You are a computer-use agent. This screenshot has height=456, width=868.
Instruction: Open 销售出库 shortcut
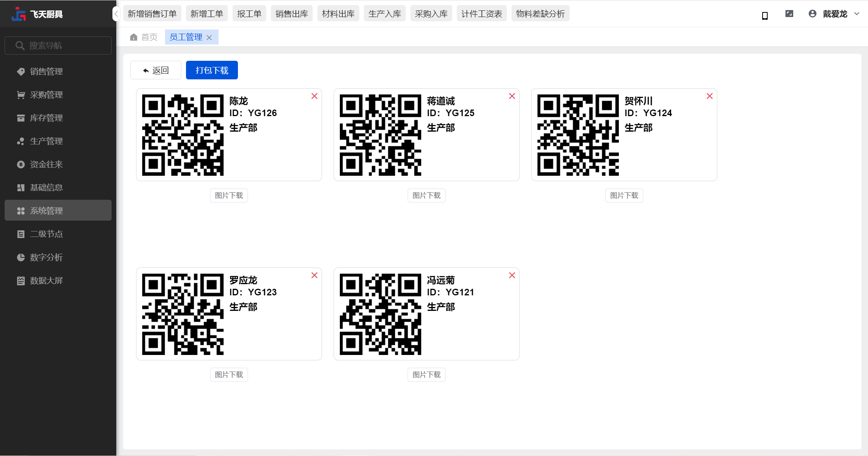(x=292, y=14)
